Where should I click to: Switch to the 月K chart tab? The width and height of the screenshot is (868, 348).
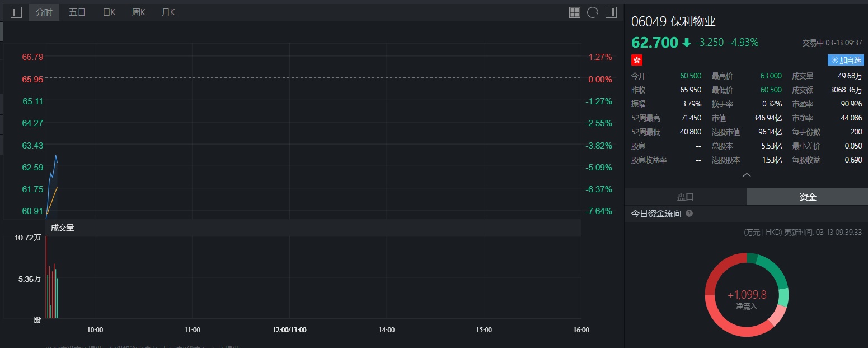pyautogui.click(x=168, y=12)
